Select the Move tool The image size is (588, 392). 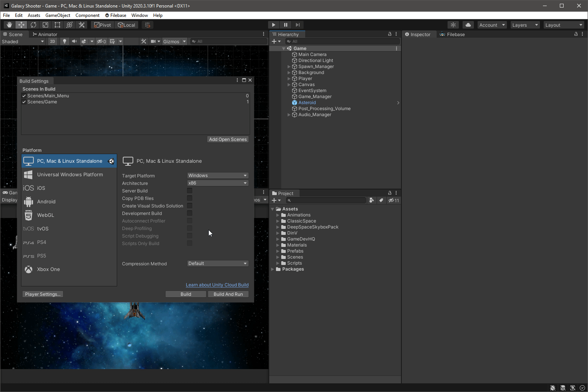tap(21, 25)
